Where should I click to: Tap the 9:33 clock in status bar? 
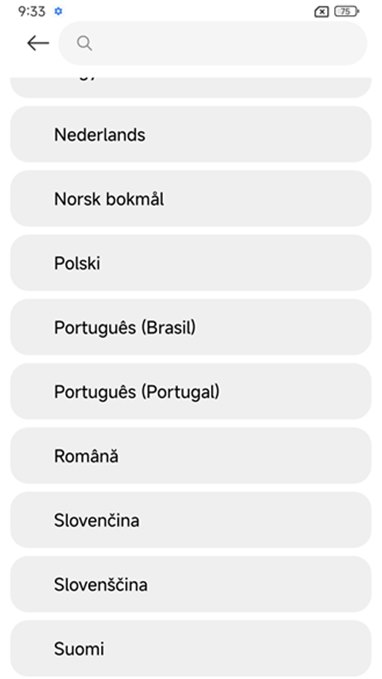click(32, 11)
